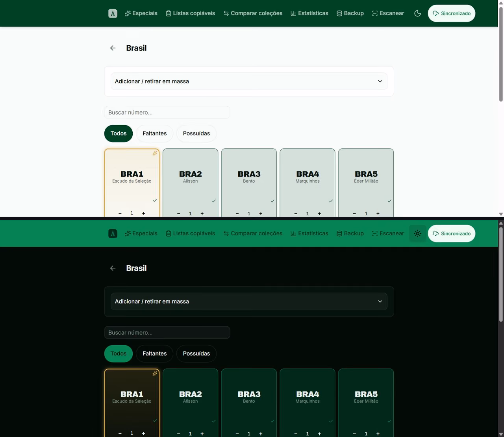Decrease BRA5 Éder Militão count, dark view
This screenshot has width=504, height=437.
354,434
